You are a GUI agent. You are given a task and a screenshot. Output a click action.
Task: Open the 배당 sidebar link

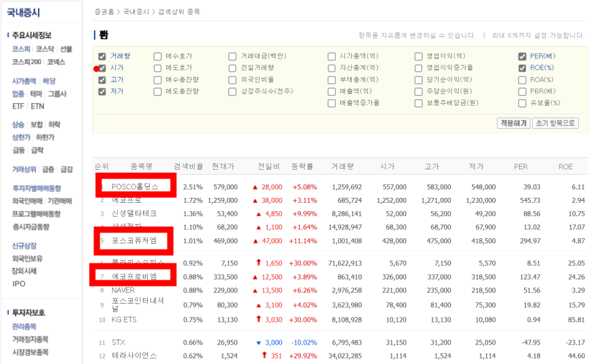pos(49,81)
